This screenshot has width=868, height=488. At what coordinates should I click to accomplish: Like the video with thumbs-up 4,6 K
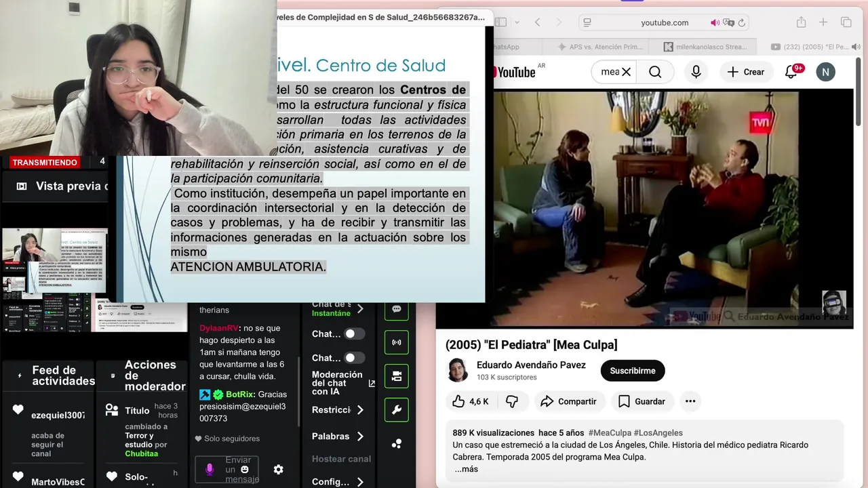click(x=470, y=401)
